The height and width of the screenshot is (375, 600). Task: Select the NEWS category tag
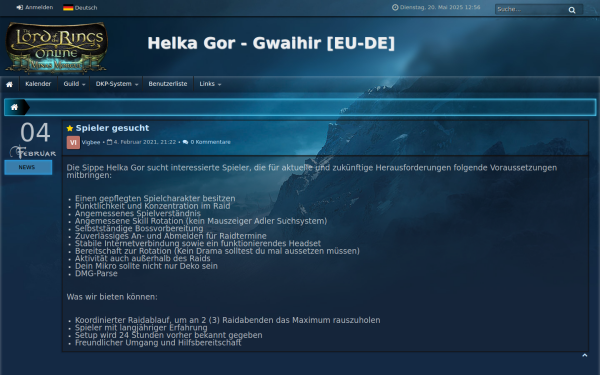28,168
